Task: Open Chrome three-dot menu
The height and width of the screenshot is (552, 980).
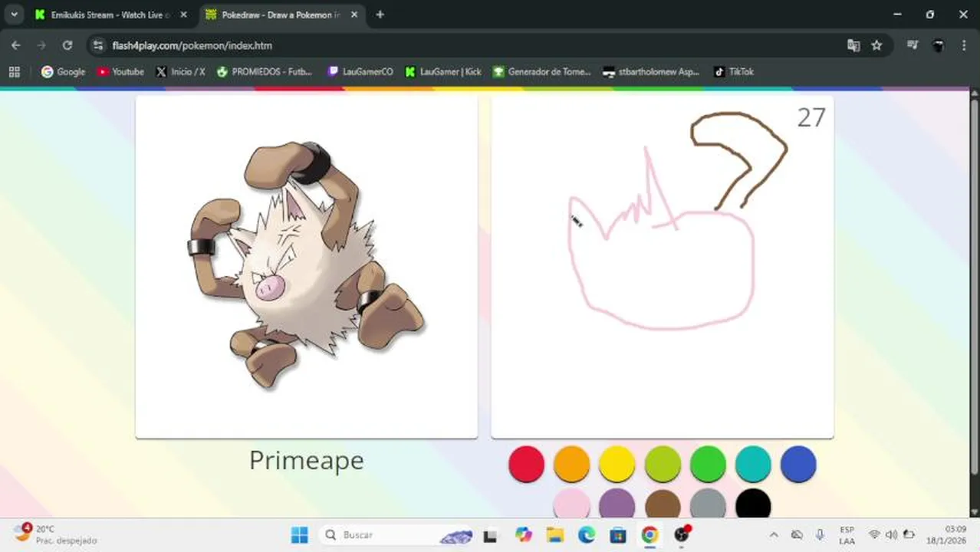Action: click(x=964, y=45)
